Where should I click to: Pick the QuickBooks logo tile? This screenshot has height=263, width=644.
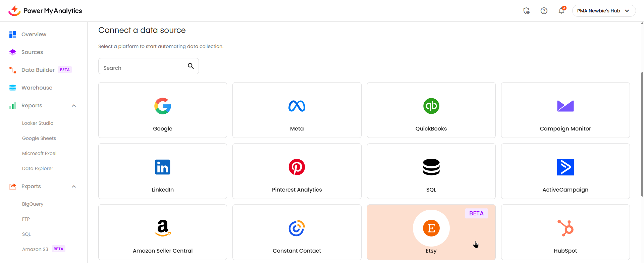431,106
